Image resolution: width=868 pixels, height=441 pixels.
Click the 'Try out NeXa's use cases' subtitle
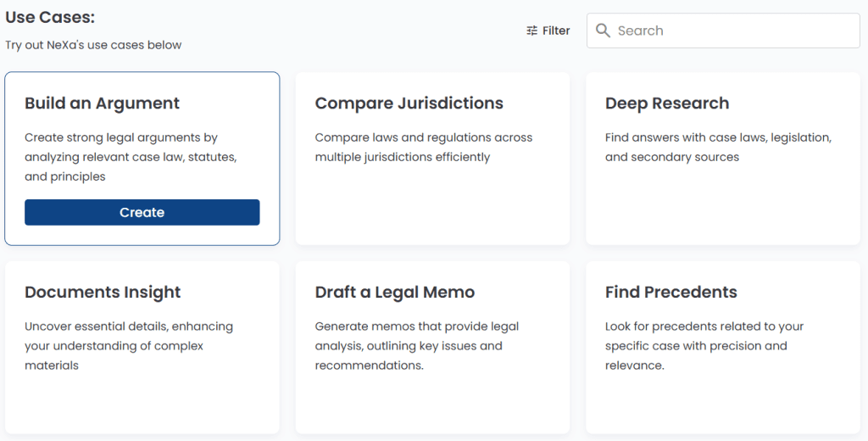(93, 45)
